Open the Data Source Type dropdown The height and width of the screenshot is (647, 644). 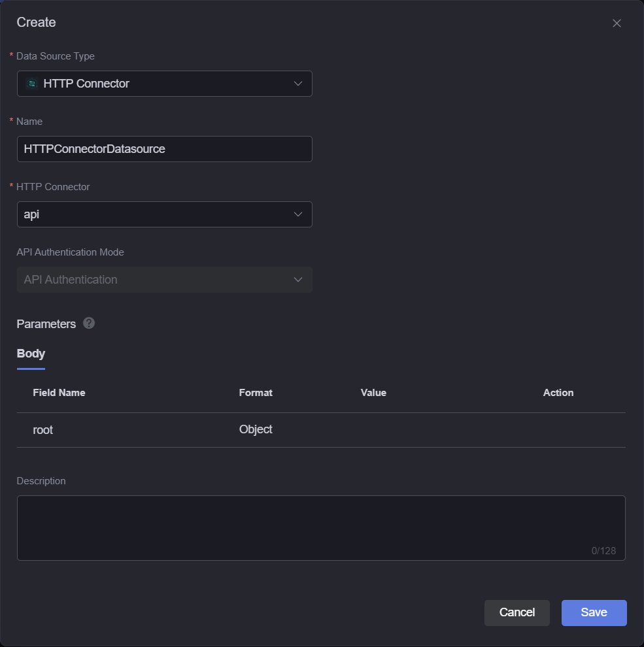point(164,84)
